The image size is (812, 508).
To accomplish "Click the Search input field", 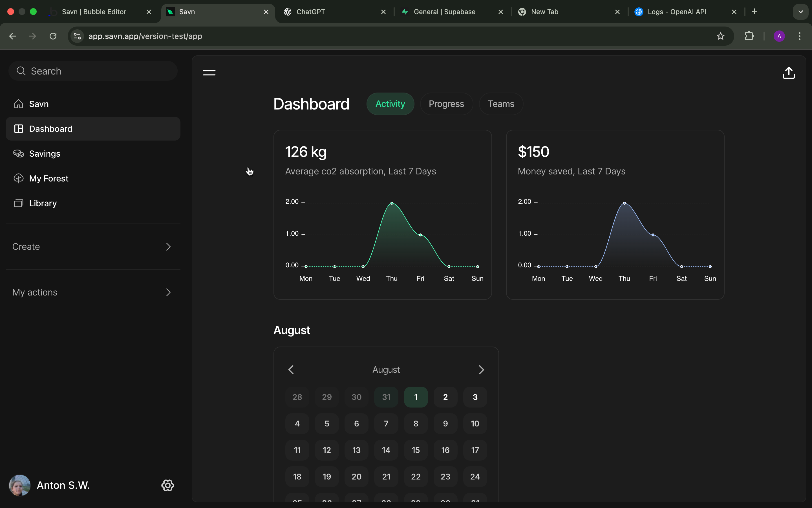I will pos(93,71).
